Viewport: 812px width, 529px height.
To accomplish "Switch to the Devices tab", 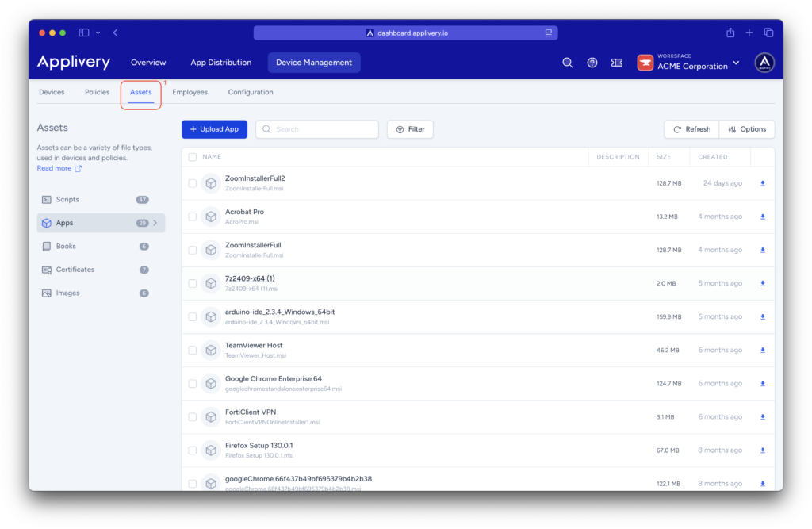I will click(52, 92).
